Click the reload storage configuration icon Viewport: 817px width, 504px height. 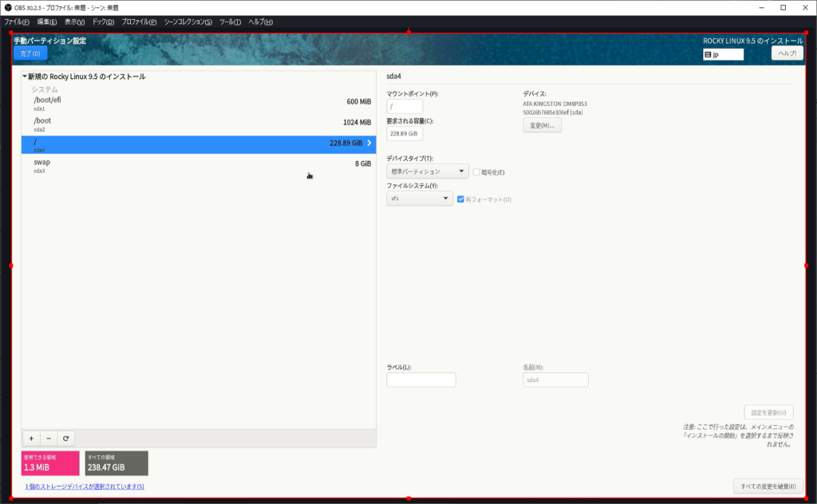point(66,438)
